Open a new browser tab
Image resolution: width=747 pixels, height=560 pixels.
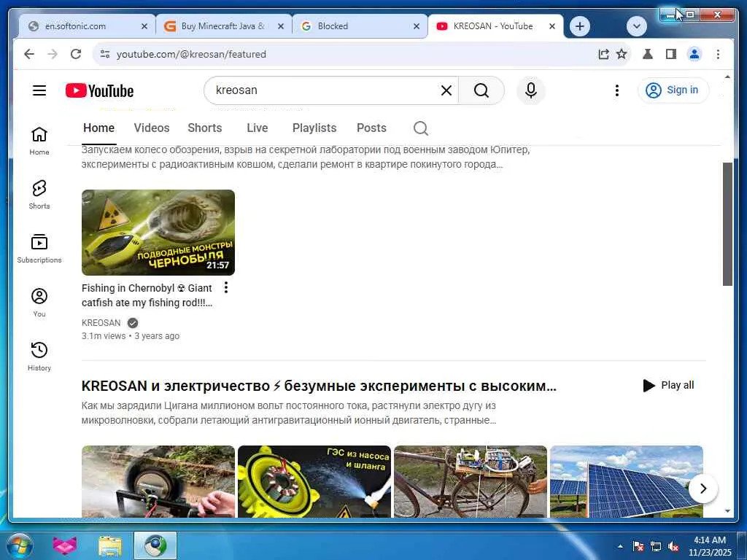pos(580,26)
